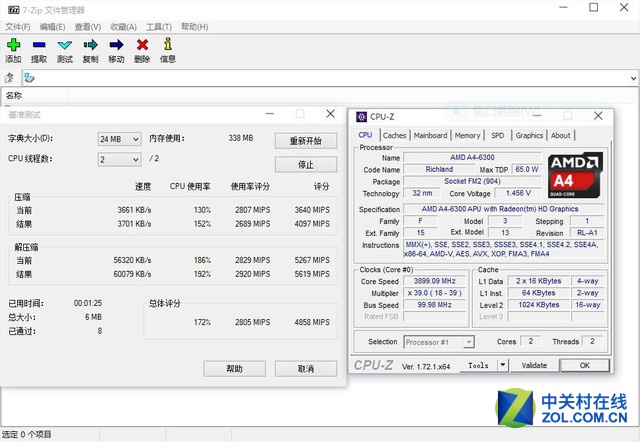640x442 pixels.
Task: Click the Validate button in CPU-Z
Action: (x=534, y=366)
